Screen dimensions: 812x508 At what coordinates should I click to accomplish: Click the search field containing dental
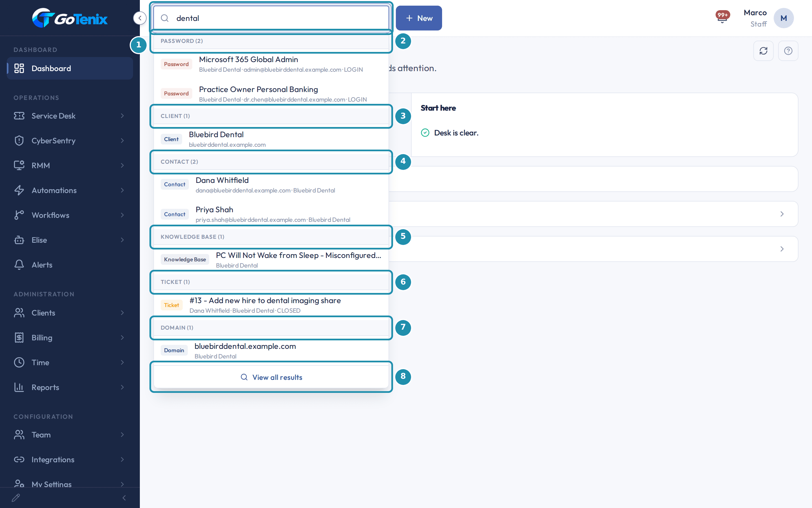coord(271,18)
